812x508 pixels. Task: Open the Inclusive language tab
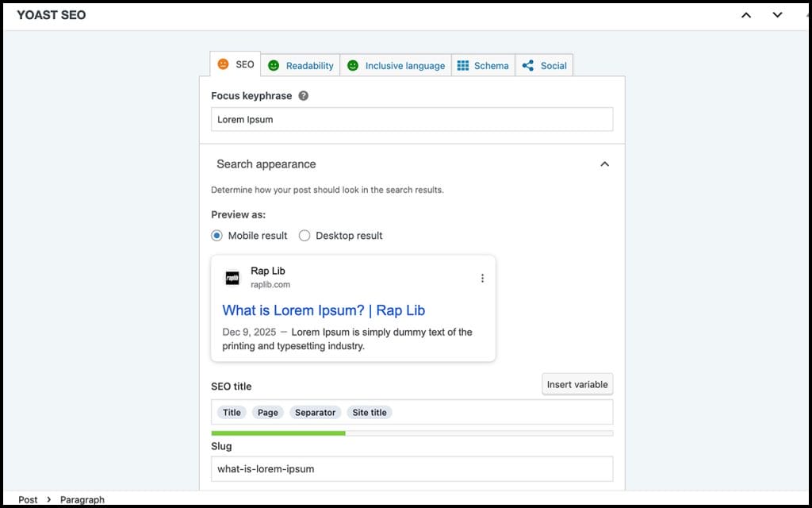tap(403, 65)
